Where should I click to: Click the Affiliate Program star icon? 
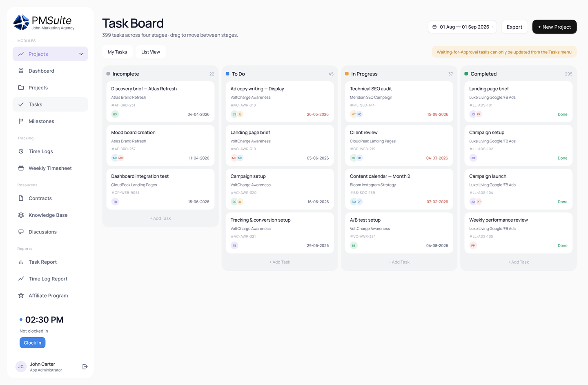pyautogui.click(x=21, y=295)
